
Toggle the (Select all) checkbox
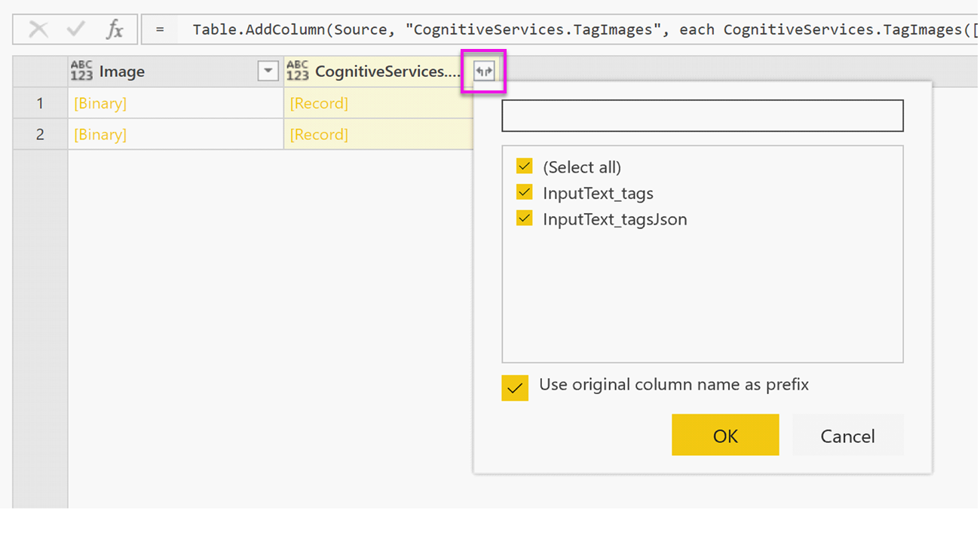[525, 166]
